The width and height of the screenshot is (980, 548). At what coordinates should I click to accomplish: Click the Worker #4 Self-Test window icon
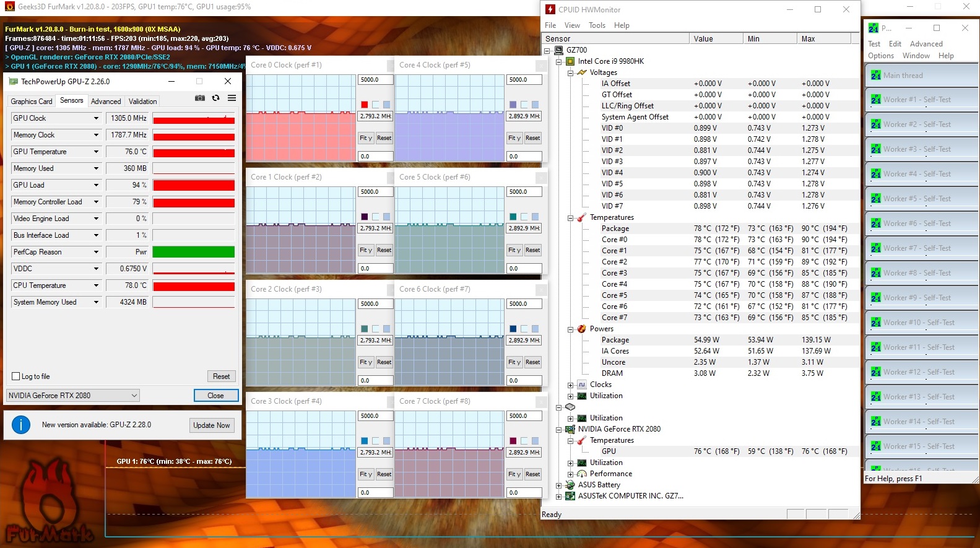click(876, 174)
